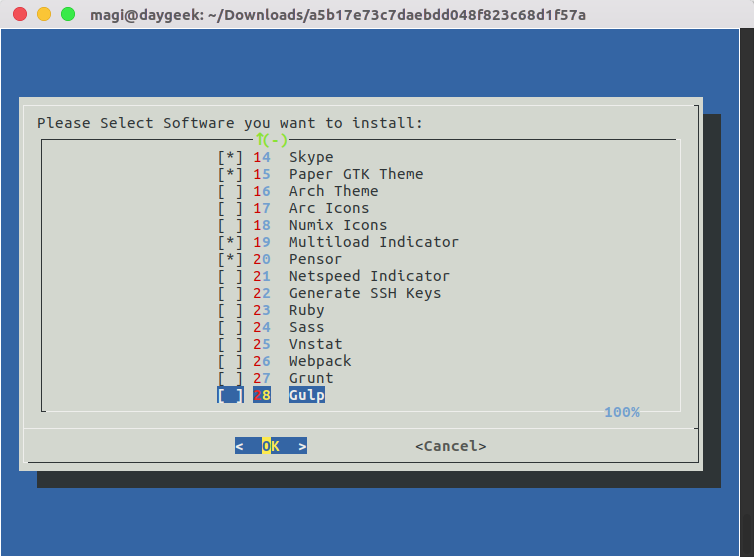Check the Ruby checkbox

click(x=230, y=310)
